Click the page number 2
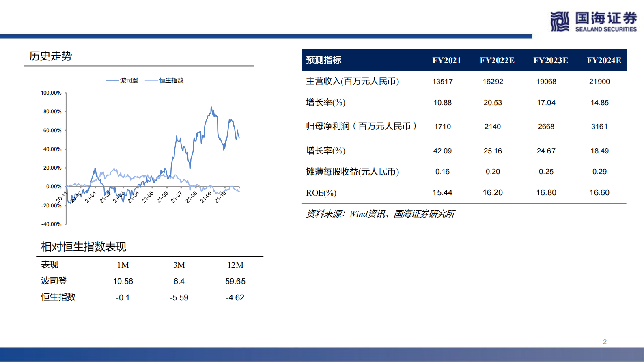The image size is (644, 362). 605,342
